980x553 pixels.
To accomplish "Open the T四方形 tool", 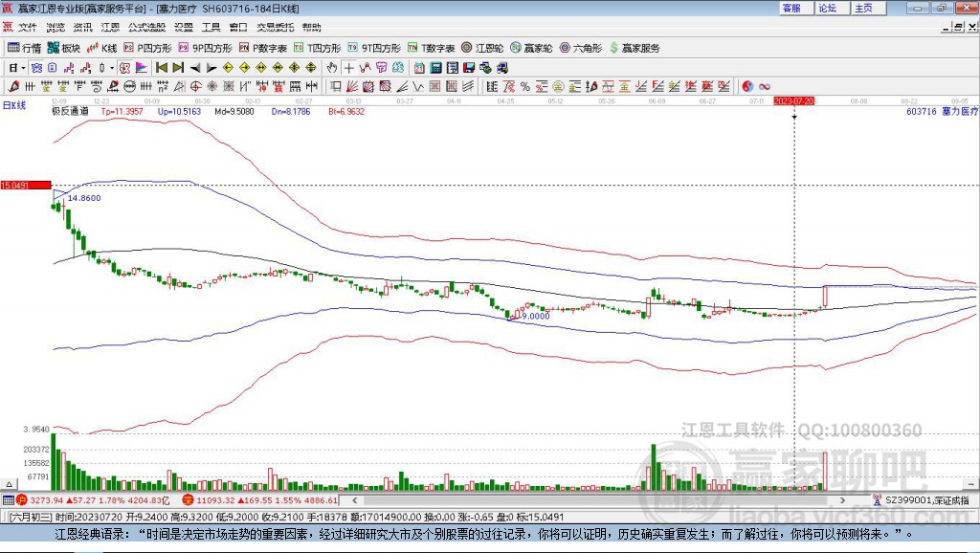I will tap(317, 48).
